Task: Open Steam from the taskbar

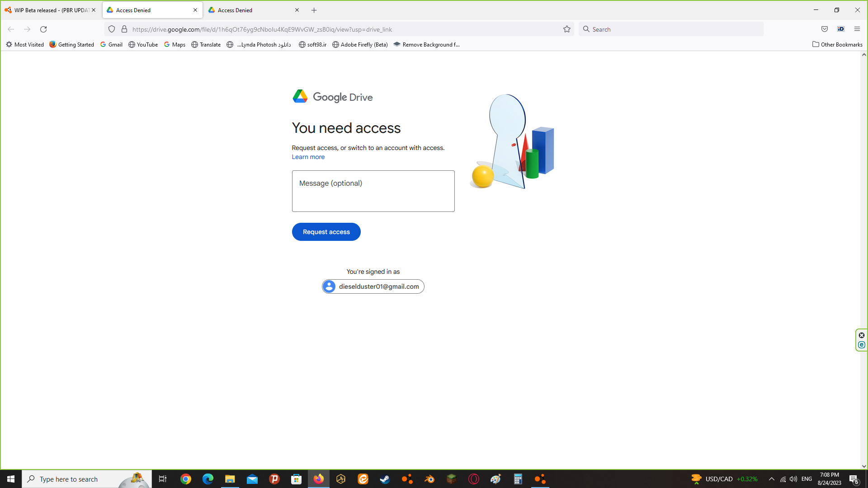Action: click(x=385, y=479)
